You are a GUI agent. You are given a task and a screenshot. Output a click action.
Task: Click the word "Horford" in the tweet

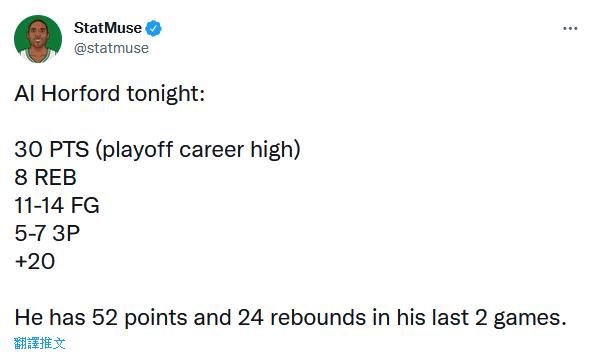coord(80,94)
